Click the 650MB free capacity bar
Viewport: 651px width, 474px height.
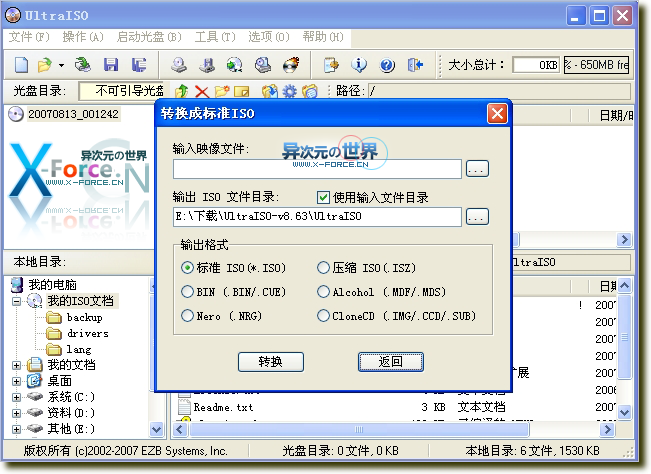596,65
